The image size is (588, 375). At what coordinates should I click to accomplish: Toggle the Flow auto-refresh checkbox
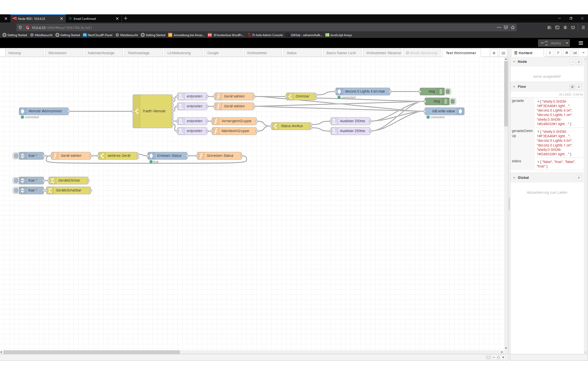tap(572, 87)
